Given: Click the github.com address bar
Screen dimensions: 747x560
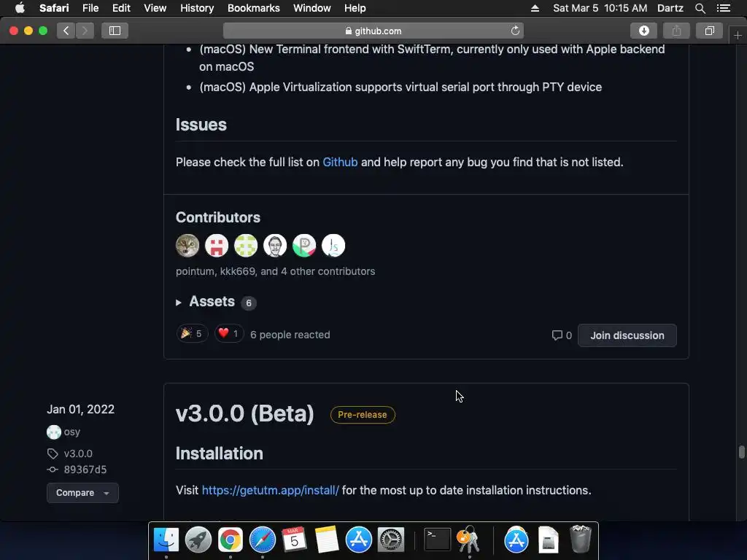Looking at the screenshot, I should click(x=373, y=31).
